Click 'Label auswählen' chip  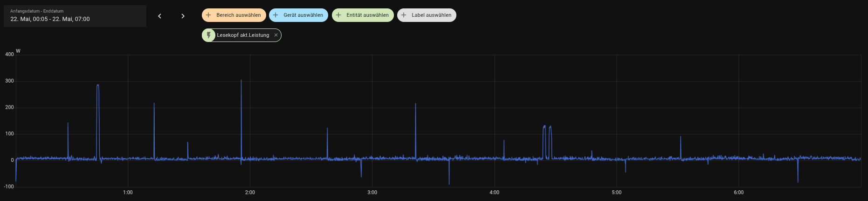(x=427, y=15)
